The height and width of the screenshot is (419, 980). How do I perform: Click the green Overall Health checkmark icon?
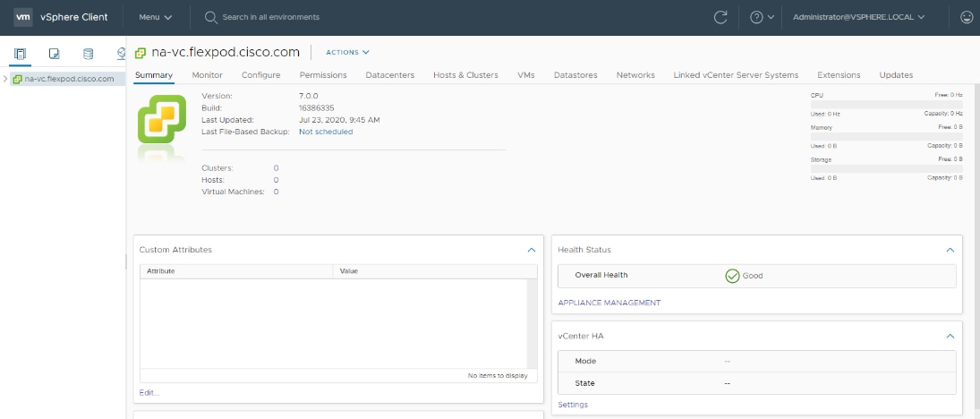click(x=732, y=276)
